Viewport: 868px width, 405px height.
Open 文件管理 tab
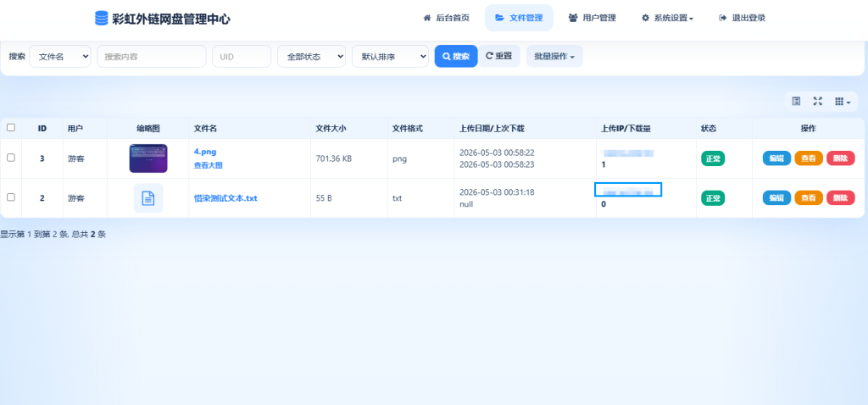(519, 18)
